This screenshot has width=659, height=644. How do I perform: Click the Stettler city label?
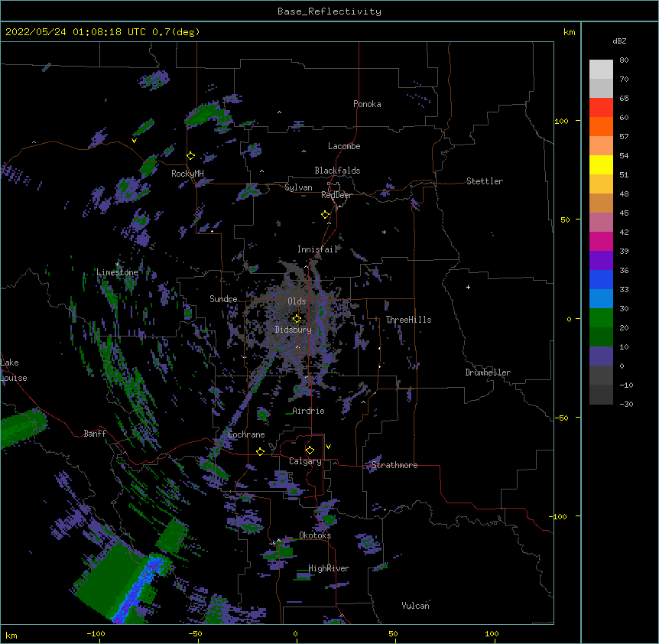click(485, 181)
